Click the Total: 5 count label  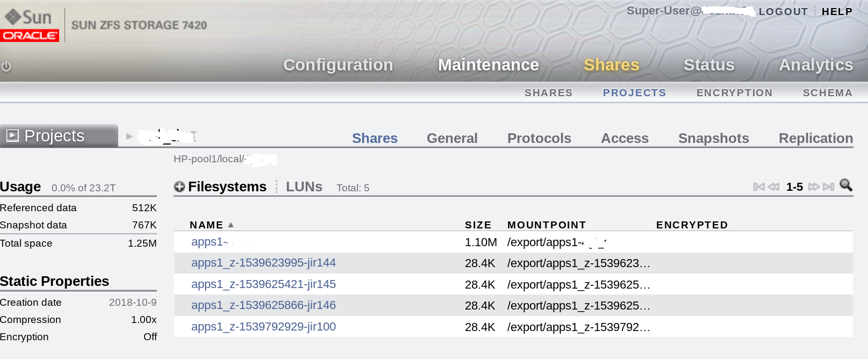(x=353, y=188)
